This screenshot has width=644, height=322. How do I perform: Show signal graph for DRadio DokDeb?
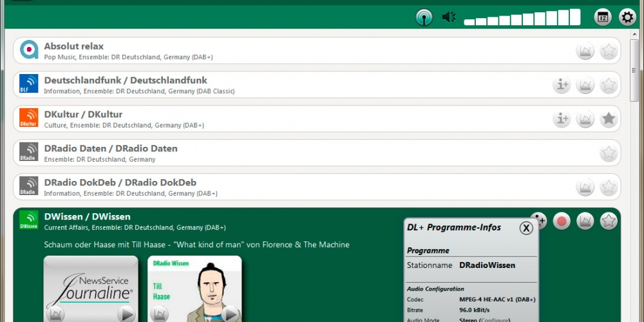click(x=585, y=187)
